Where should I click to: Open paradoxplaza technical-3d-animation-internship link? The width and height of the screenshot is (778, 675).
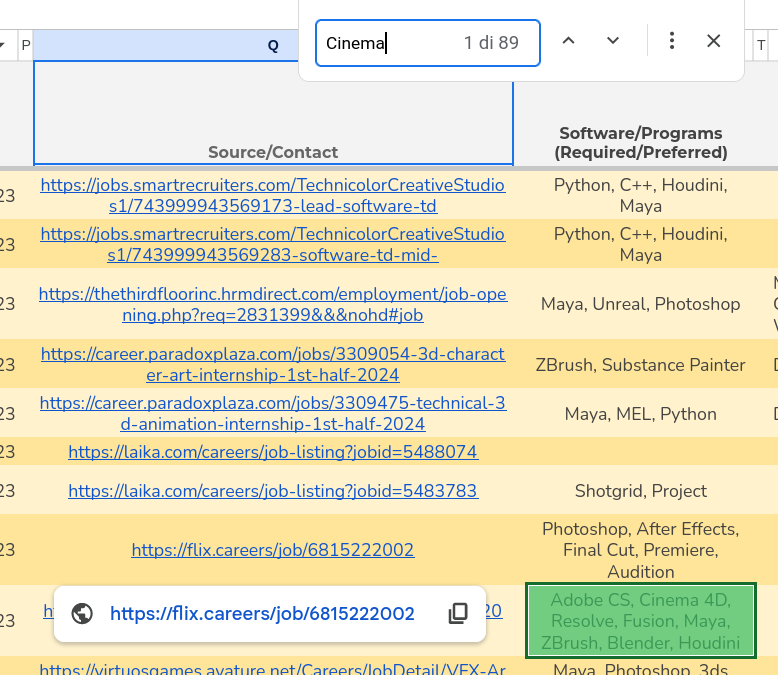(273, 414)
